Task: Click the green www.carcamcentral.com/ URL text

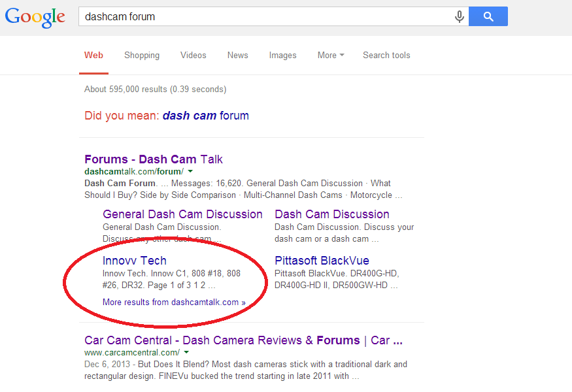Action: click(132, 353)
